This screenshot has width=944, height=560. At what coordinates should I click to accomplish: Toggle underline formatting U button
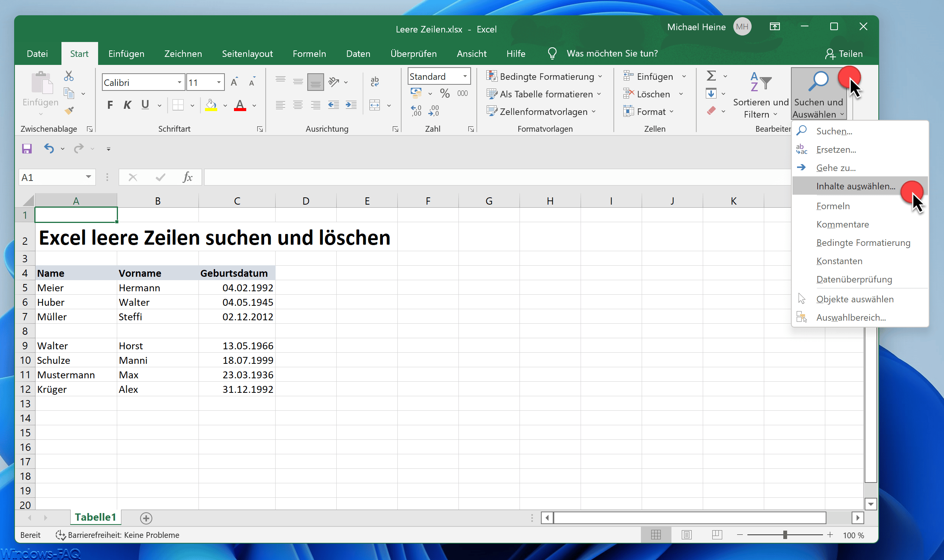point(145,105)
